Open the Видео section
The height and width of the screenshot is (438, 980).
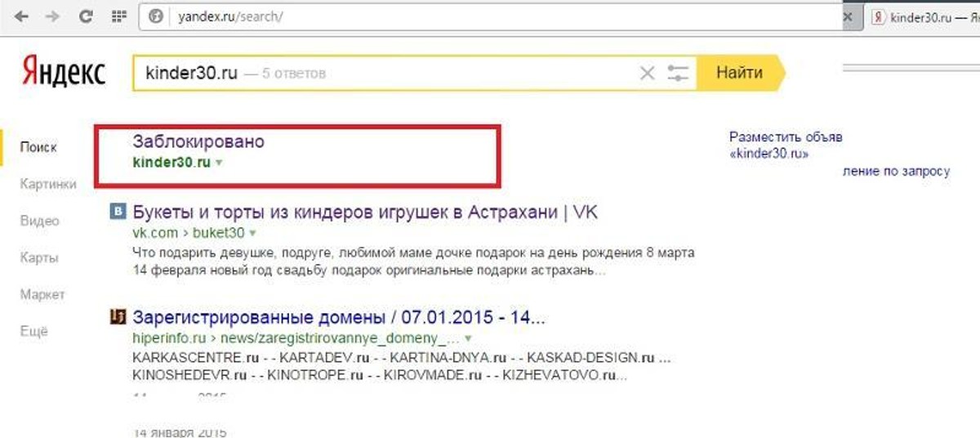[x=39, y=221]
